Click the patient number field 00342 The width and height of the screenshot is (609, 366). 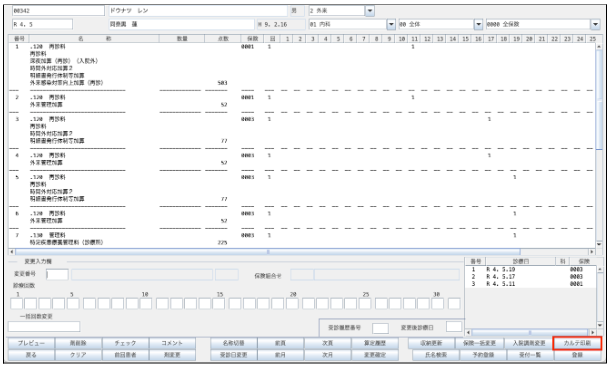58,11
